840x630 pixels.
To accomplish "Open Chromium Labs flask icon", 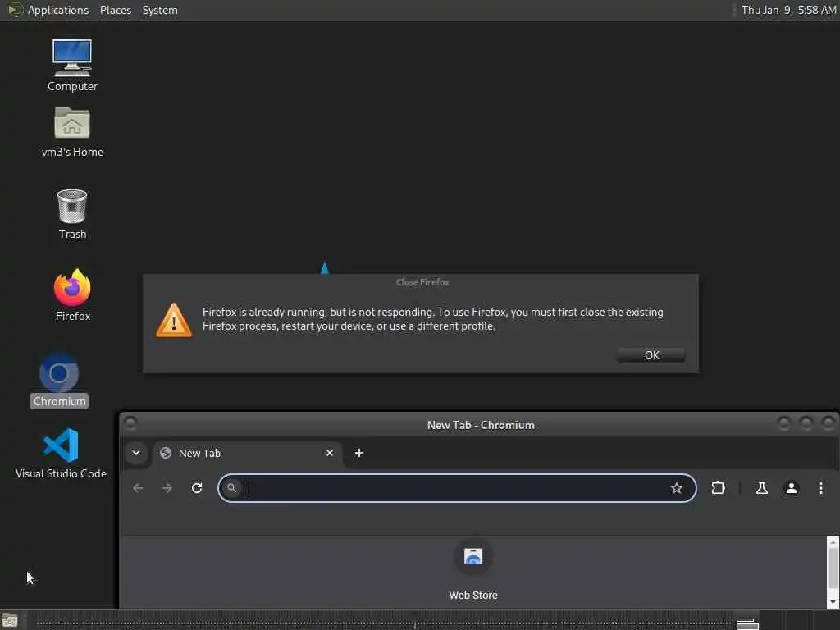I will click(x=761, y=488).
